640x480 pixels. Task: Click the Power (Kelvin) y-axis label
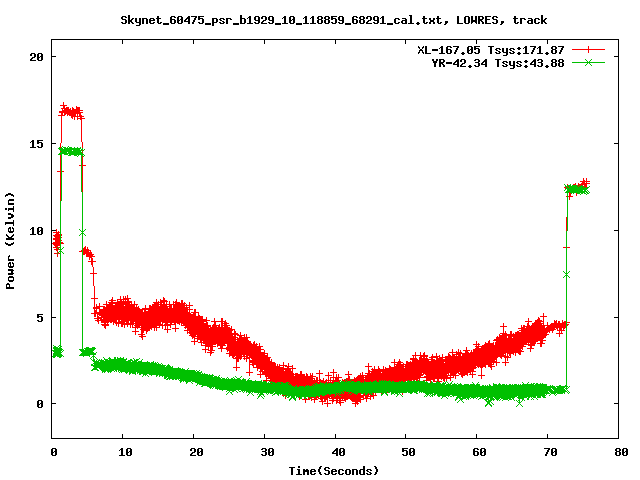pos(10,241)
